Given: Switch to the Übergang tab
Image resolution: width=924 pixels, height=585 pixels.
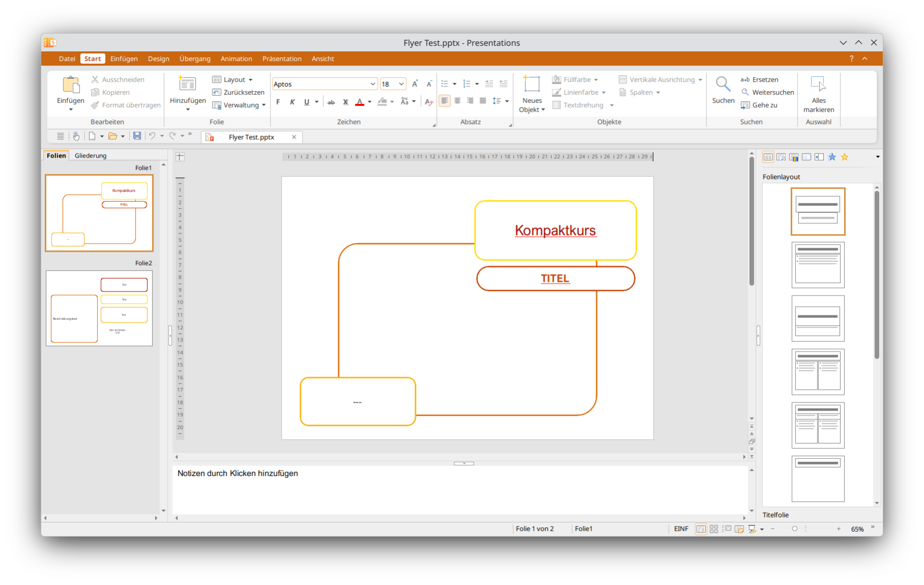Looking at the screenshot, I should point(195,58).
